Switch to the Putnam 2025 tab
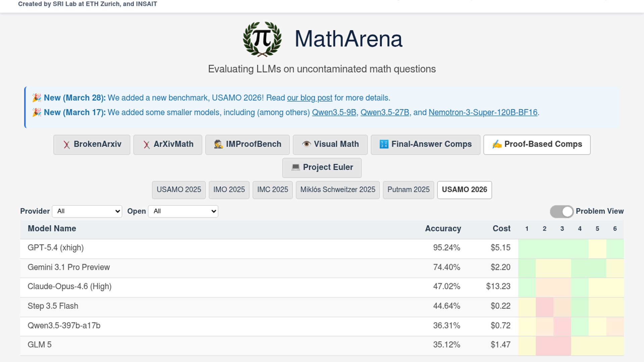The image size is (644, 362). pos(408,190)
